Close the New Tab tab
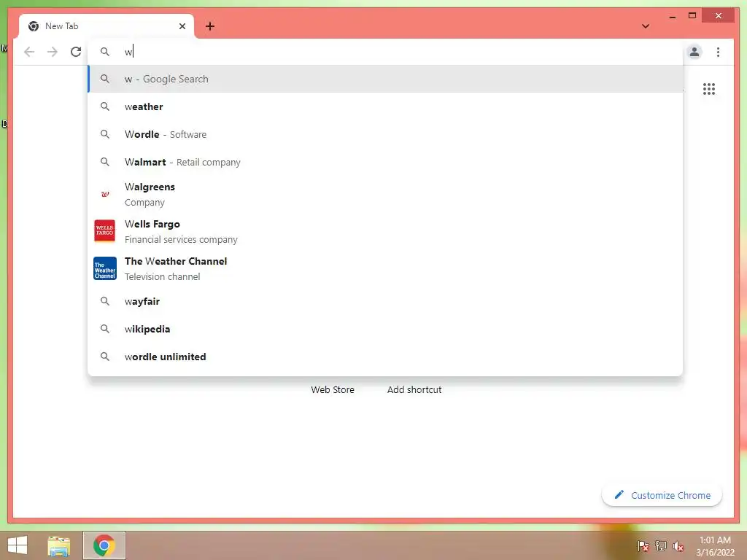747x560 pixels. pos(182,26)
